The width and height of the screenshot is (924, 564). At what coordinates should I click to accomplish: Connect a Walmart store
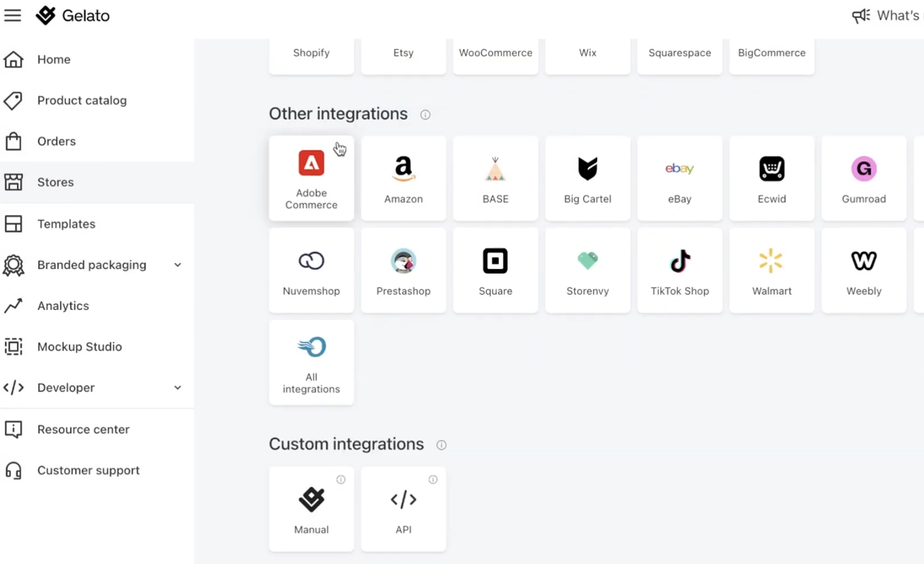(x=772, y=270)
